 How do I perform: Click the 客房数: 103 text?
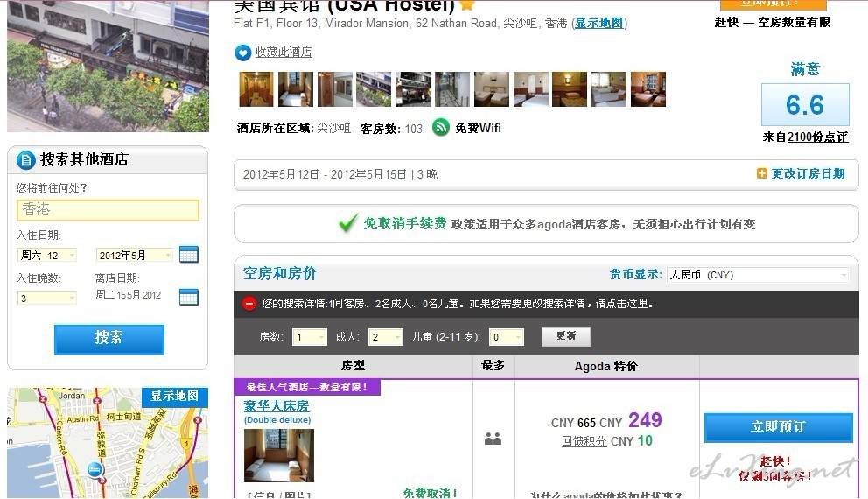click(x=391, y=129)
